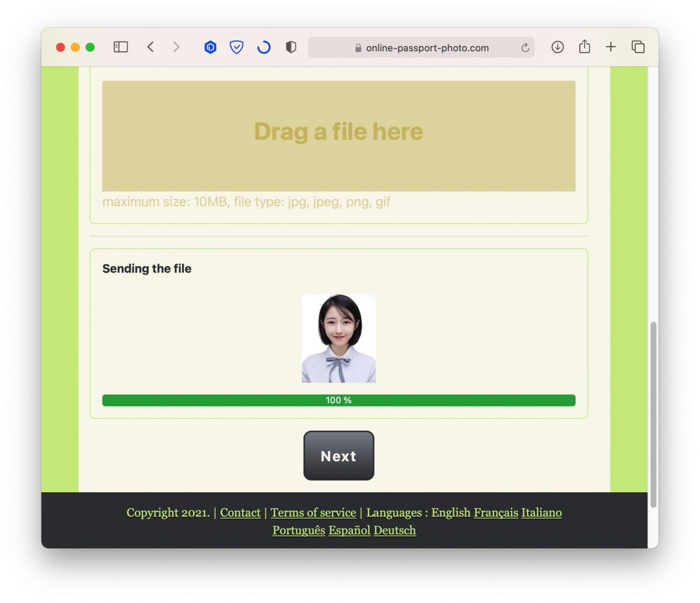Screen dimensions: 700x603
Task: Click the 'English' language text
Action: tap(451, 513)
